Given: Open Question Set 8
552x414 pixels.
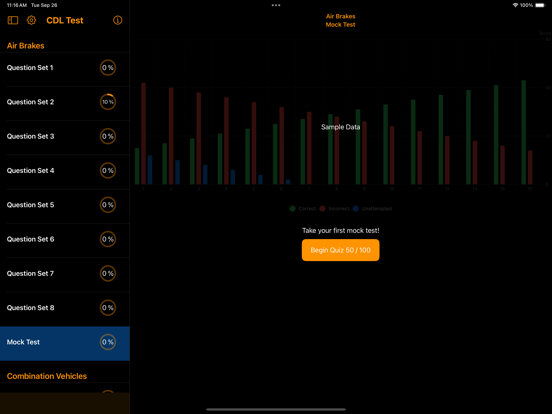Looking at the screenshot, I should click(65, 308).
